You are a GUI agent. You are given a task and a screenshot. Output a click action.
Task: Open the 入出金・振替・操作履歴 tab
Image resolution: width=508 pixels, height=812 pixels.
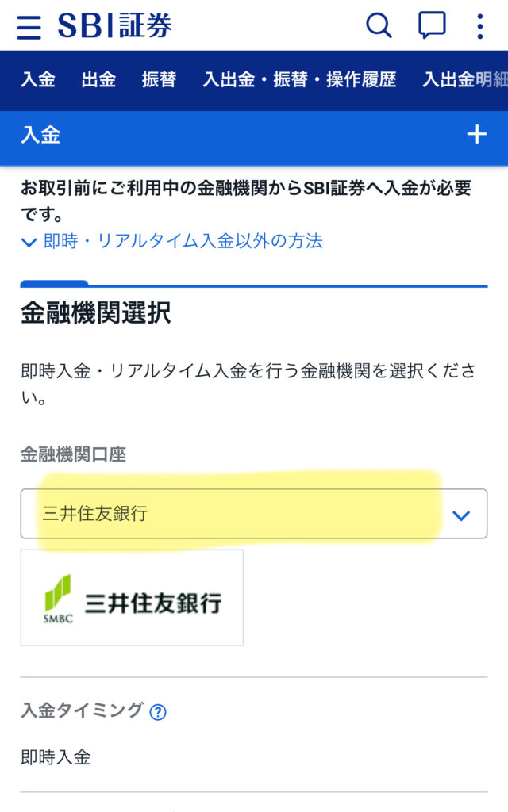(x=299, y=79)
